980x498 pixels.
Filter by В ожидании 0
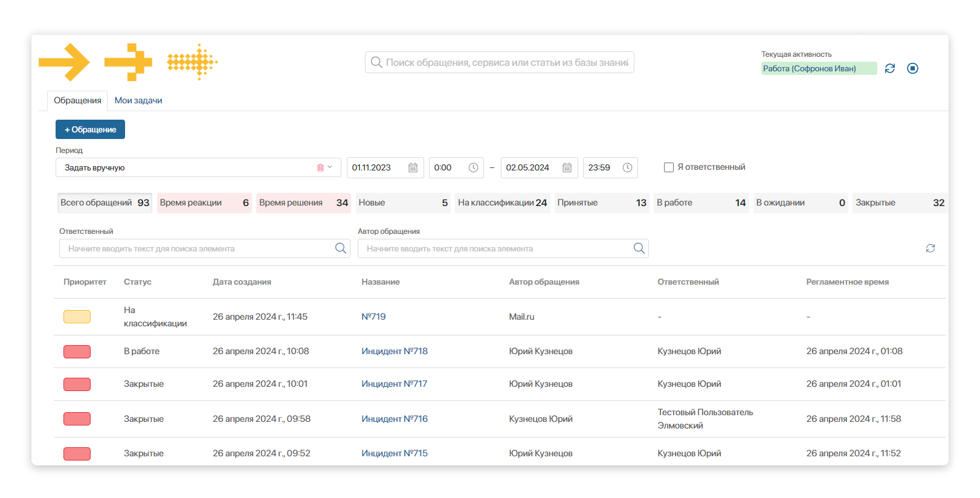coord(801,202)
